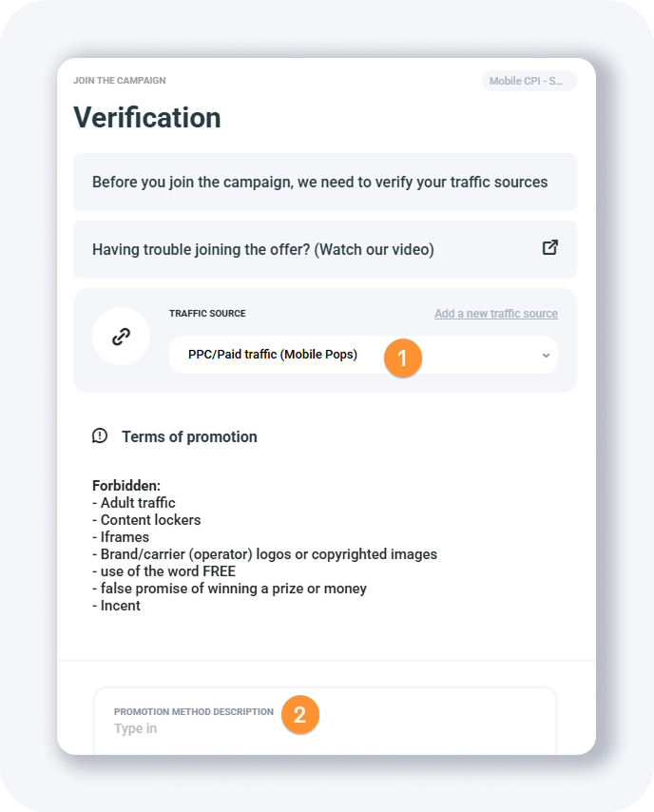Viewport: 654px width, 812px height.
Task: Click the orange number 2 marker
Action: click(299, 715)
